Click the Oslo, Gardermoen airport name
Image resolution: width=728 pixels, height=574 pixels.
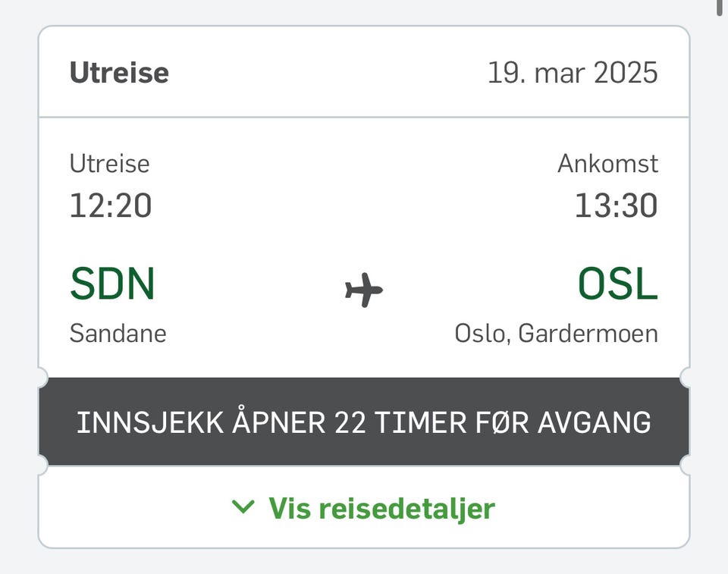(556, 333)
